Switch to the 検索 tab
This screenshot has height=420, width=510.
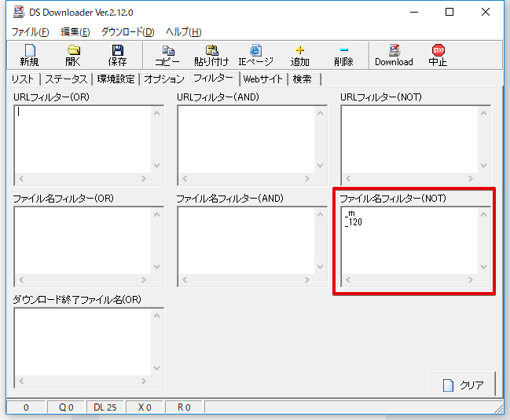(x=303, y=79)
